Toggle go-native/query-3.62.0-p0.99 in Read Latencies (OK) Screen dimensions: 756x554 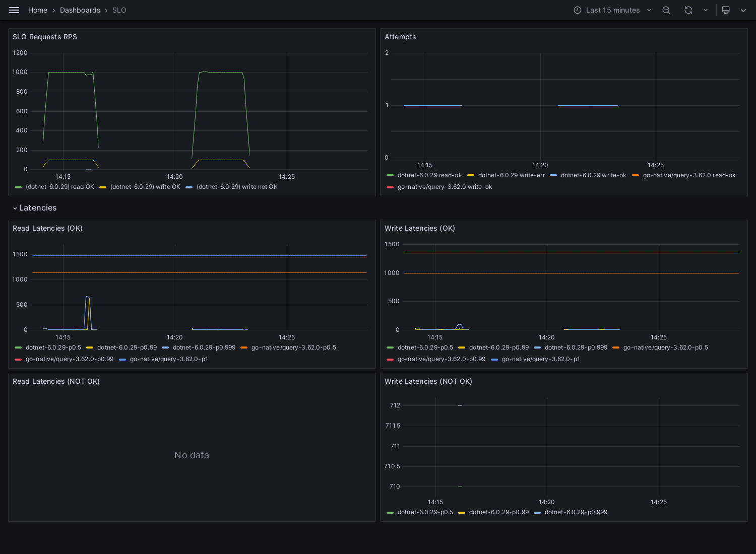pos(70,359)
